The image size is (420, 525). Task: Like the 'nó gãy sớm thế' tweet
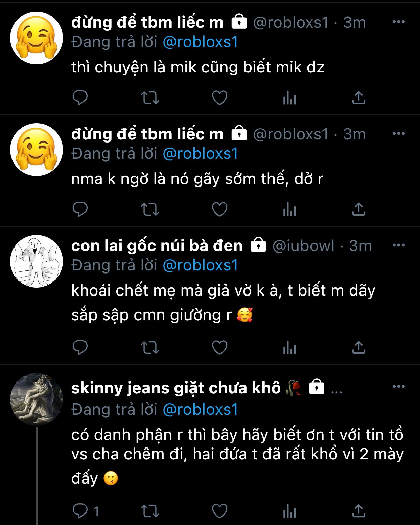219,210
